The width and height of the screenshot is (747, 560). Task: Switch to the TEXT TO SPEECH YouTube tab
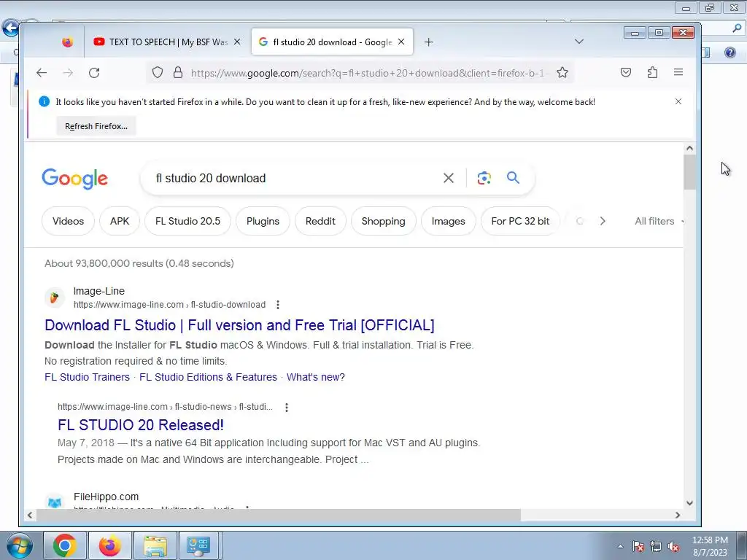coord(167,42)
